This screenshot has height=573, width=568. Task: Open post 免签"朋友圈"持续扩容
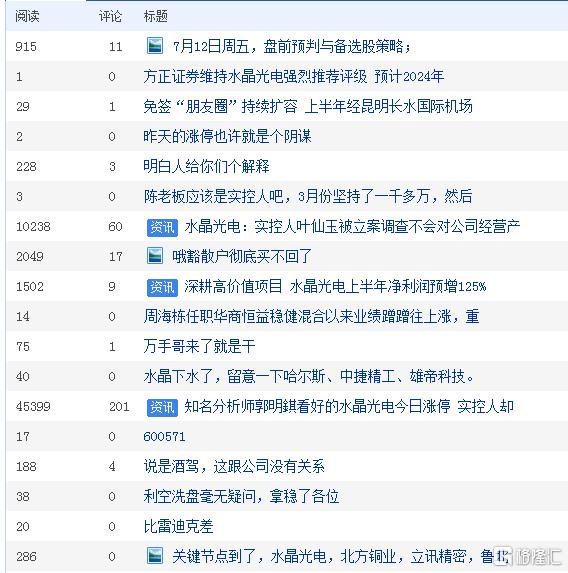[x=308, y=106]
